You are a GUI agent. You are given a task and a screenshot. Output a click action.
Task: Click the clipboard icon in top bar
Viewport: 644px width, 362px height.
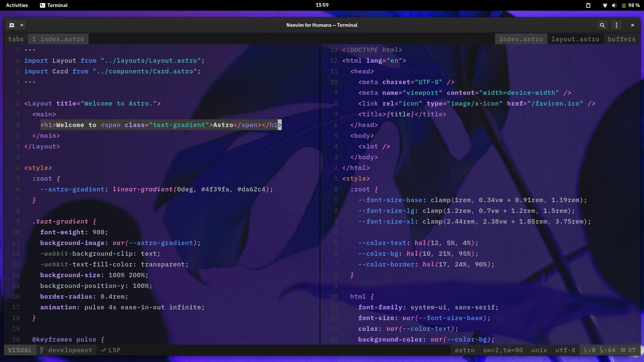click(588, 5)
